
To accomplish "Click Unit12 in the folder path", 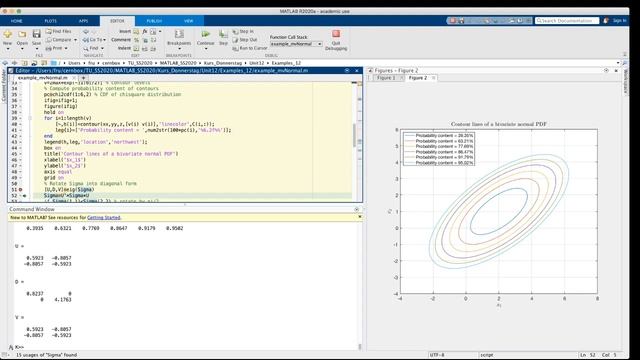I will 256,63.
